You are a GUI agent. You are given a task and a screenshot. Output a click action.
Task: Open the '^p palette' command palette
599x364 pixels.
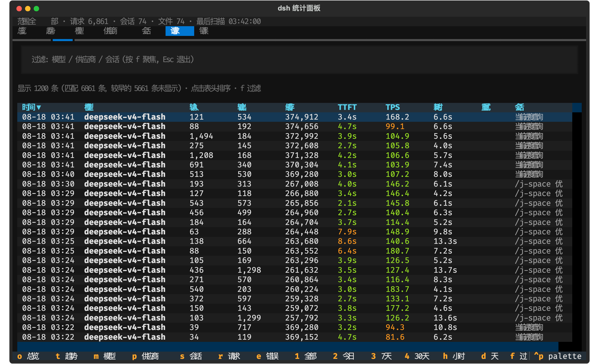(558, 356)
